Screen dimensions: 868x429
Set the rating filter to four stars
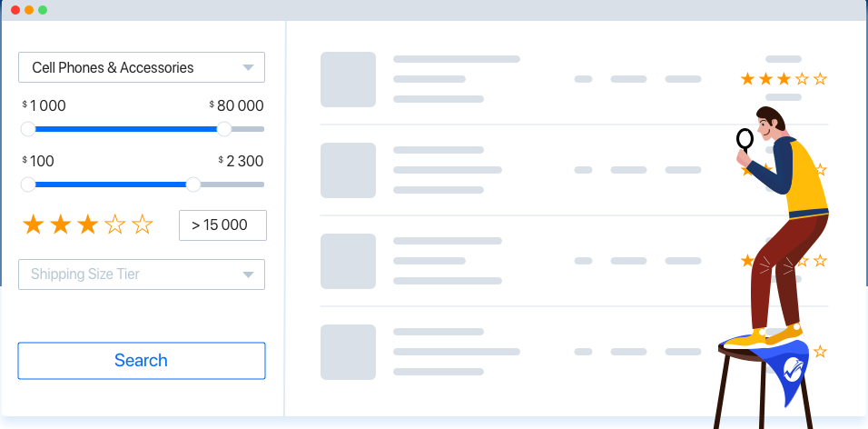(115, 224)
